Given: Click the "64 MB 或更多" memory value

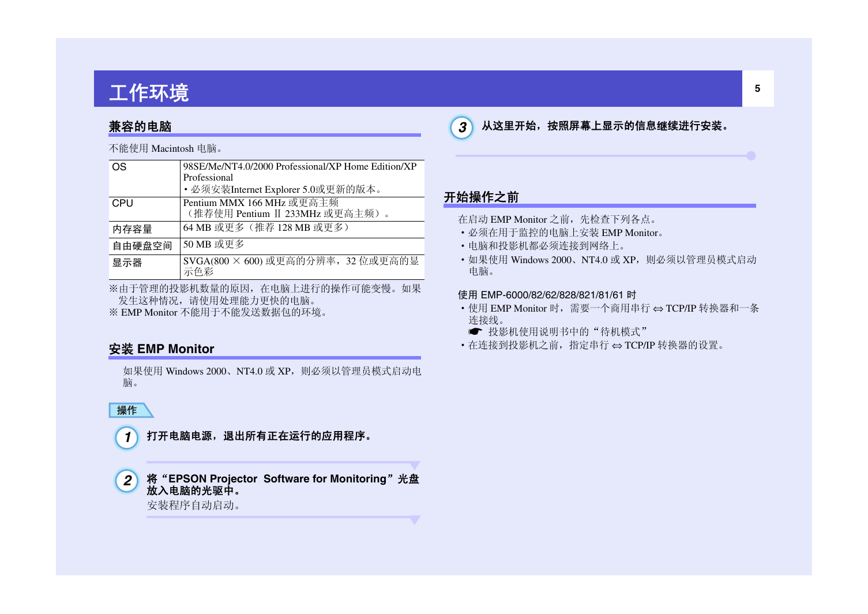Looking at the screenshot, I should (x=266, y=227).
